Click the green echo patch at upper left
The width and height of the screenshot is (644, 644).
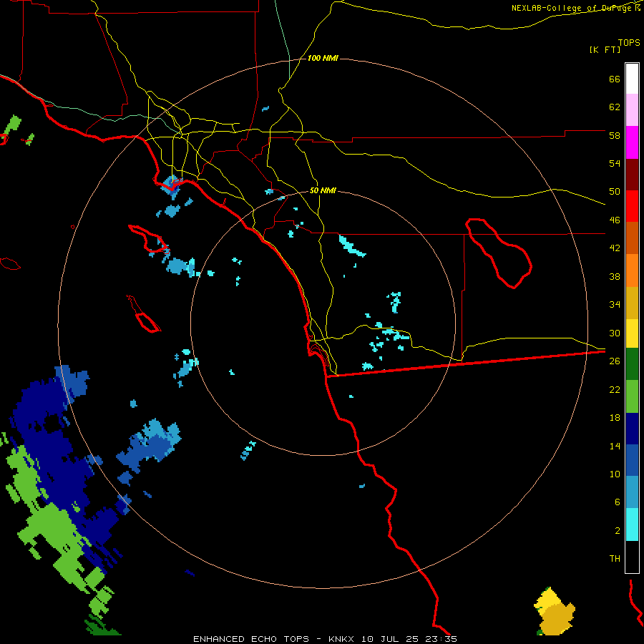pyautogui.click(x=13, y=124)
